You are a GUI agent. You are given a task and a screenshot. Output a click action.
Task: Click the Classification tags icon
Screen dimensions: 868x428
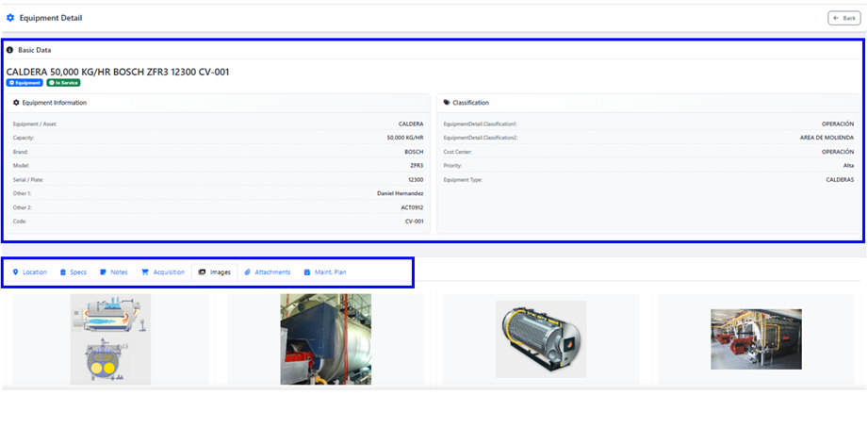tap(447, 103)
